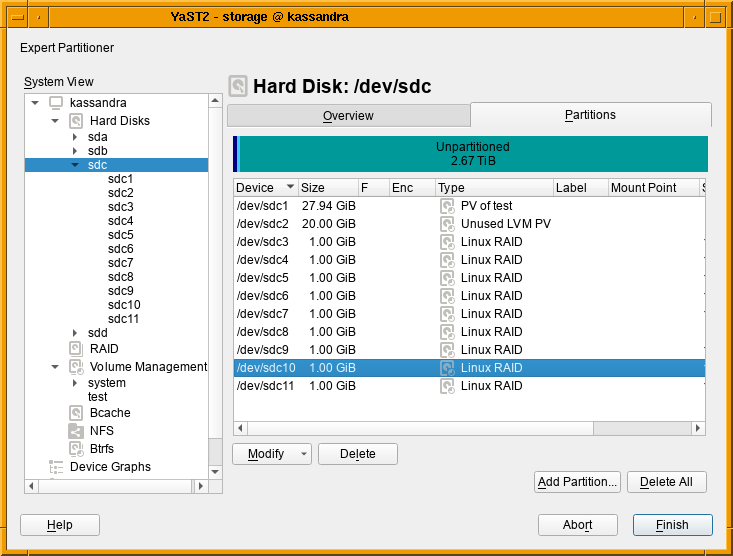Open the Modify dropdown arrow
Image resolution: width=733 pixels, height=556 pixels.
coord(304,454)
